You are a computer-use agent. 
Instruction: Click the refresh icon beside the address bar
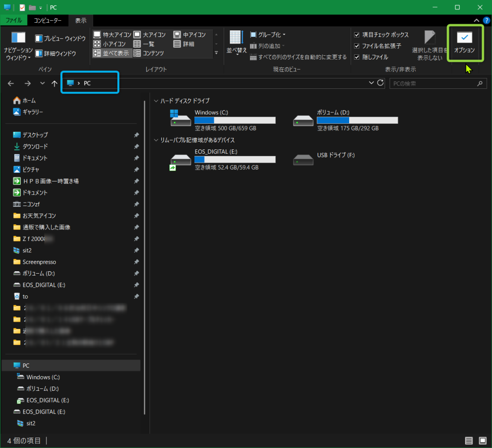coord(380,83)
